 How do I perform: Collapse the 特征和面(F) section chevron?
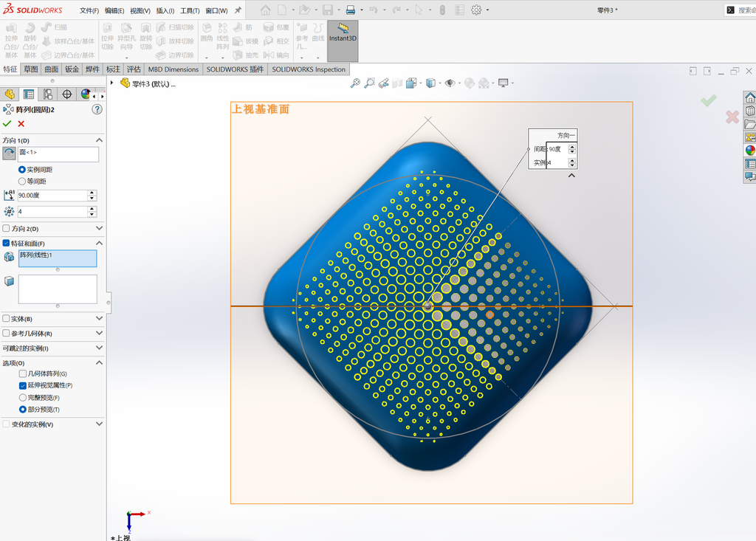pyautogui.click(x=100, y=243)
